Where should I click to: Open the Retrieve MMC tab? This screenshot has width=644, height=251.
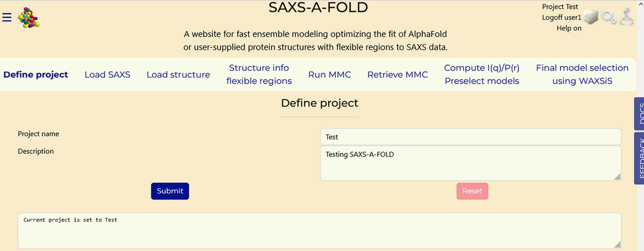398,74
